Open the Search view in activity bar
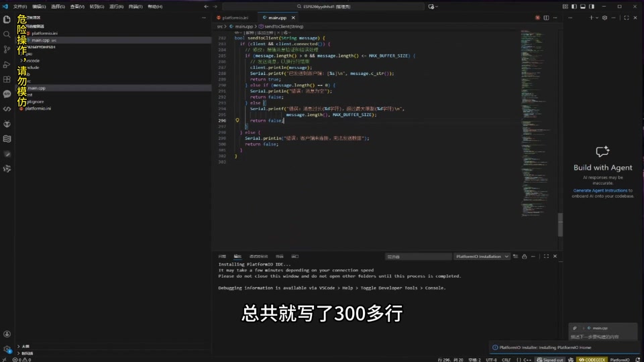The width and height of the screenshot is (644, 362). (x=7, y=34)
